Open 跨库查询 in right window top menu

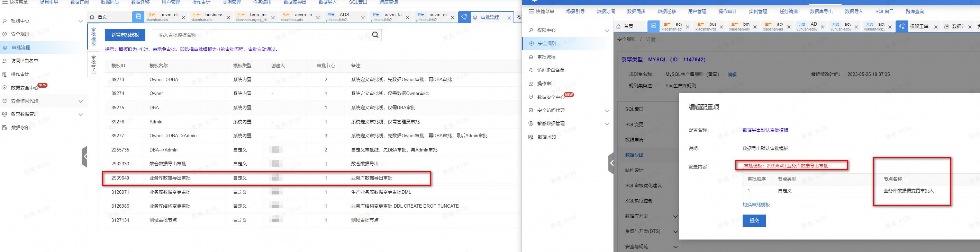point(915,11)
